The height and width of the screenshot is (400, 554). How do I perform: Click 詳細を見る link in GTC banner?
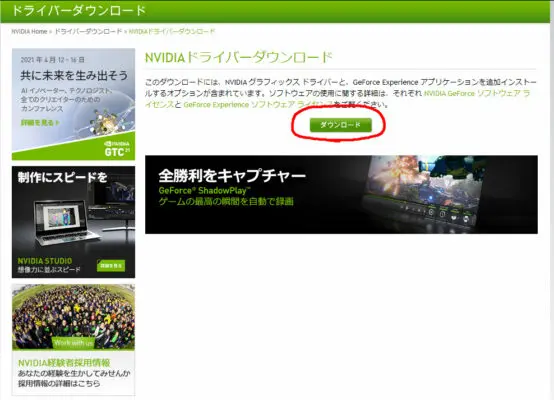(x=40, y=123)
